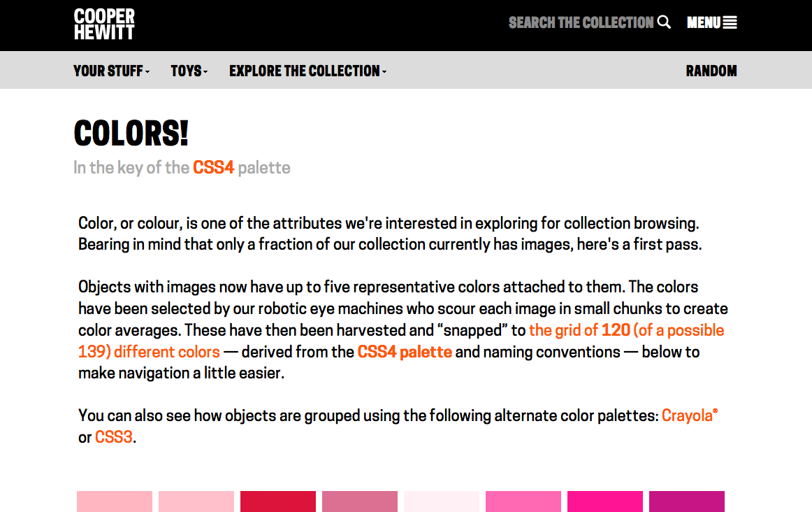Open the Crayola palette link
This screenshot has height=512, width=812.
[x=689, y=415]
